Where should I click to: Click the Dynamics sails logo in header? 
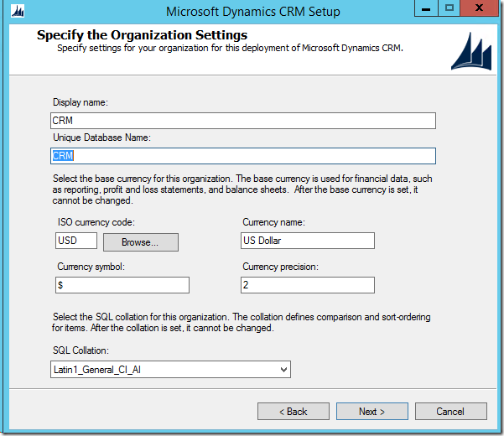(471, 51)
